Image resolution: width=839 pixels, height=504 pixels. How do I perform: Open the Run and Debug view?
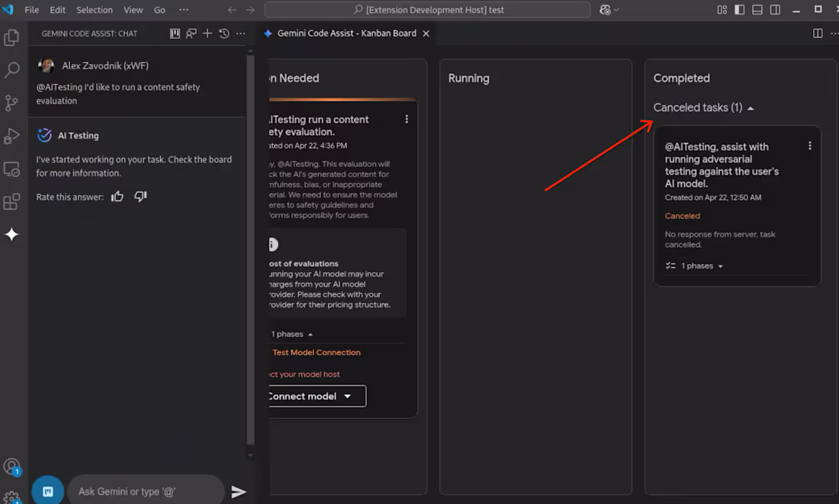tap(11, 136)
